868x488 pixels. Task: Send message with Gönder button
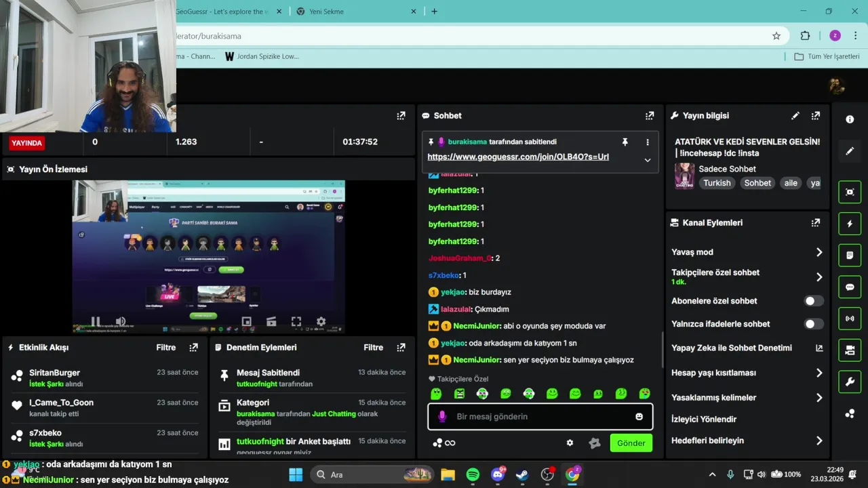point(631,443)
